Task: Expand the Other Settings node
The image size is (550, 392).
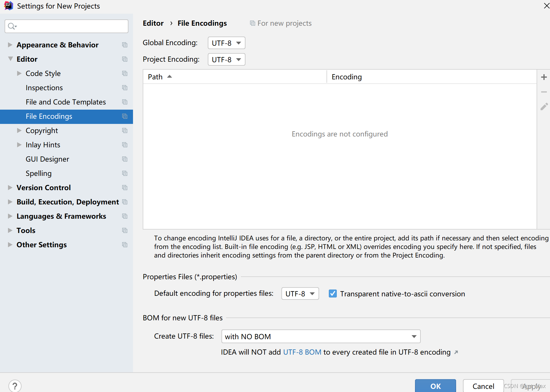Action: point(10,245)
